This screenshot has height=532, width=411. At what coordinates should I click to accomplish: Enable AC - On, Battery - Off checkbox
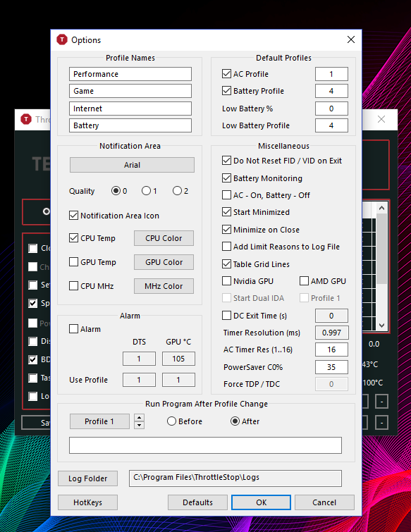[x=226, y=195]
